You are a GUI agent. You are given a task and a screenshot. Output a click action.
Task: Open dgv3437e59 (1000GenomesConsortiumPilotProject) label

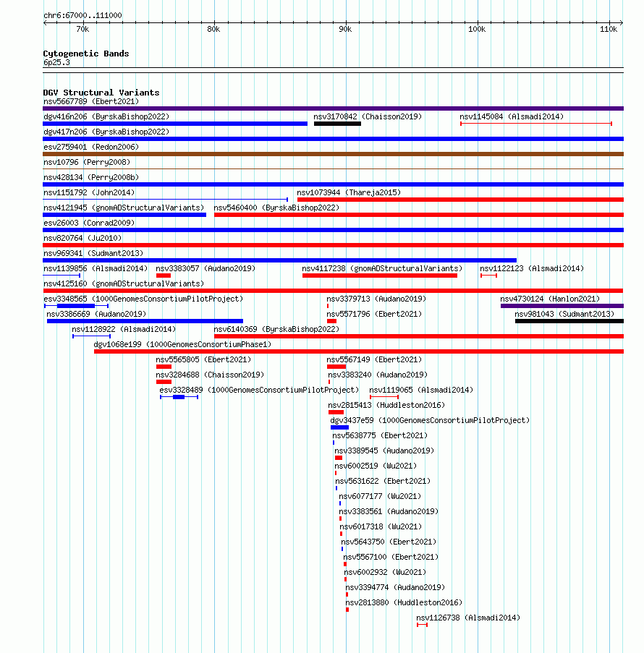click(x=430, y=421)
